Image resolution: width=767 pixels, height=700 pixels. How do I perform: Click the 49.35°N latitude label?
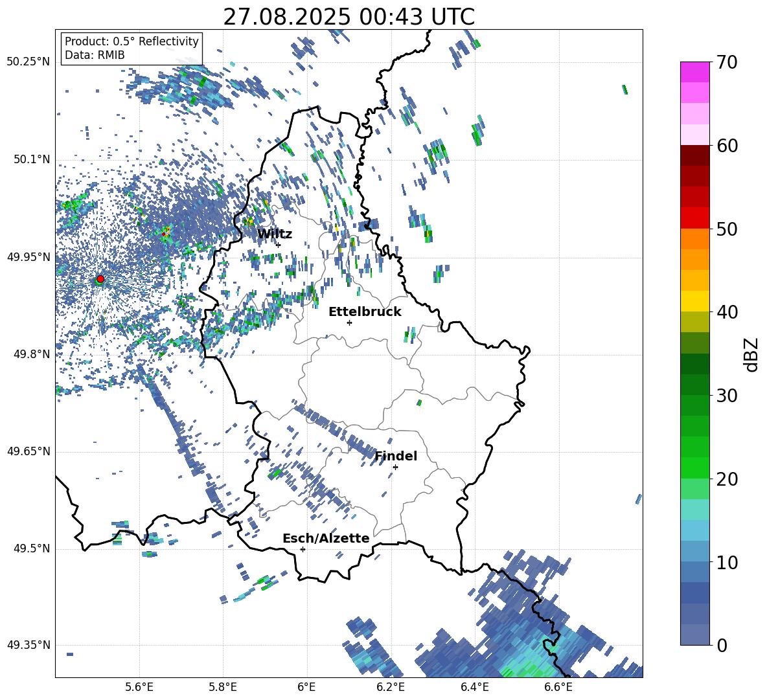point(29,645)
